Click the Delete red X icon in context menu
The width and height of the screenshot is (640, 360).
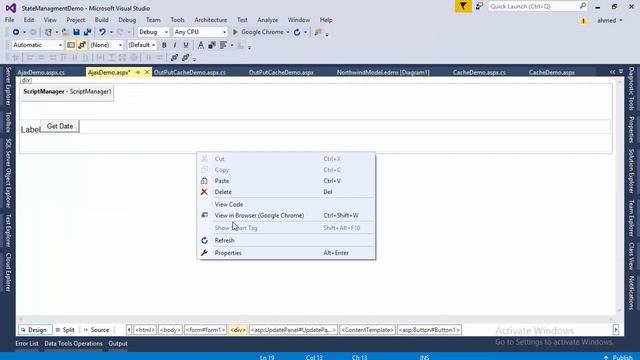[x=204, y=192]
